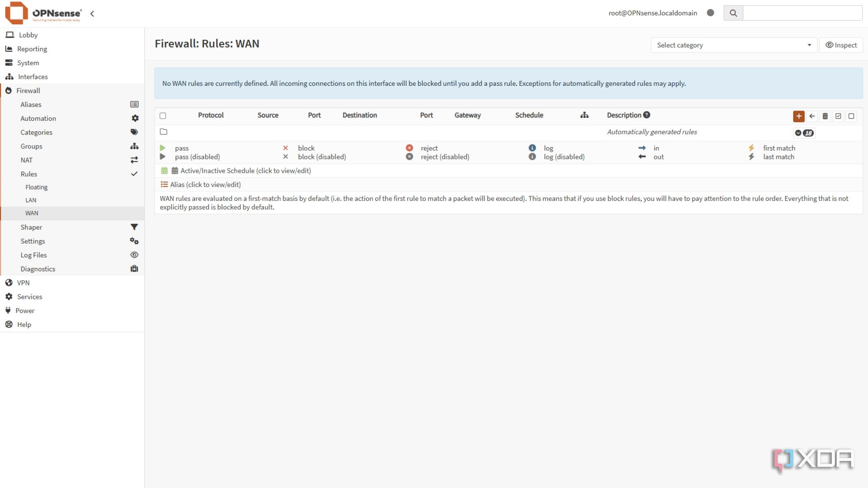Open the Floating rules page
868x488 pixels.
coord(36,187)
